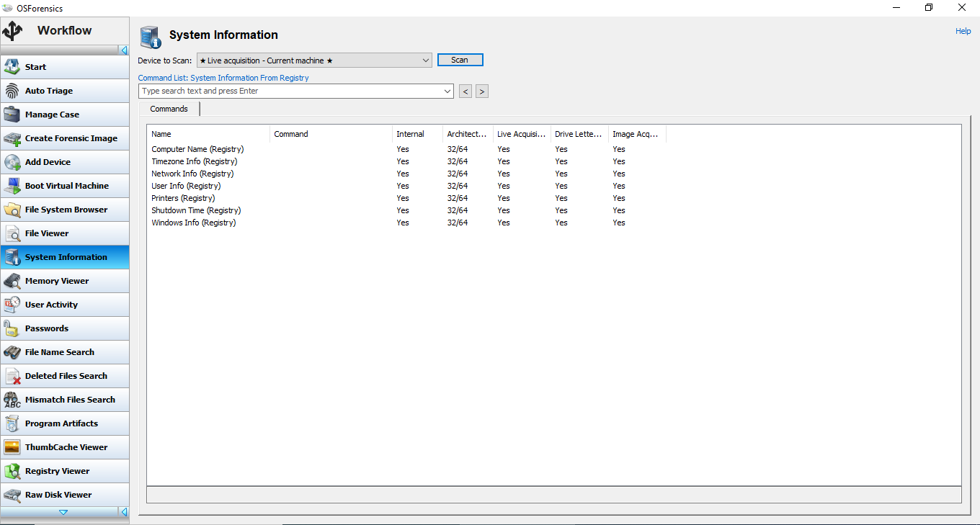The image size is (980, 525).
Task: Open the Command List: System Information From Registry link
Action: [x=223, y=78]
